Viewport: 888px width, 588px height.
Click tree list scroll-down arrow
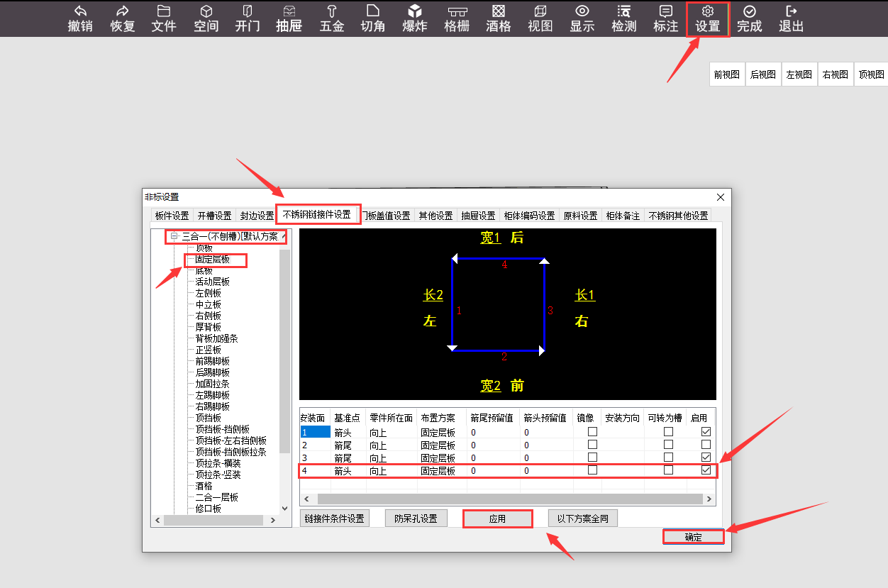(285, 508)
